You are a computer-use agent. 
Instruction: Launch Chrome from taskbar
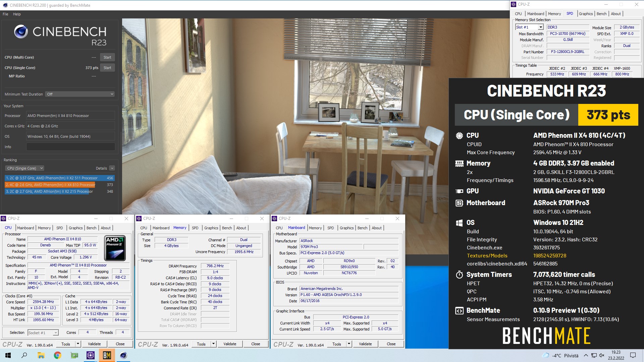57,355
